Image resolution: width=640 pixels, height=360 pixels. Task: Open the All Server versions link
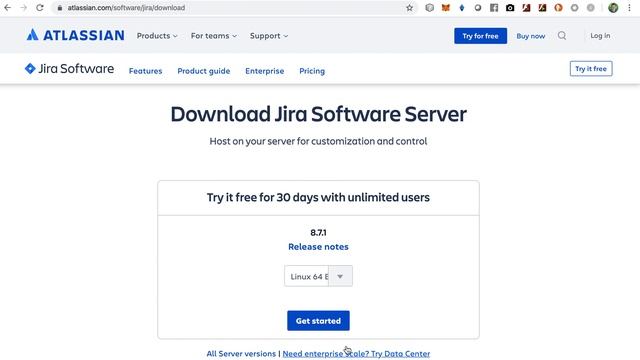coord(241,353)
